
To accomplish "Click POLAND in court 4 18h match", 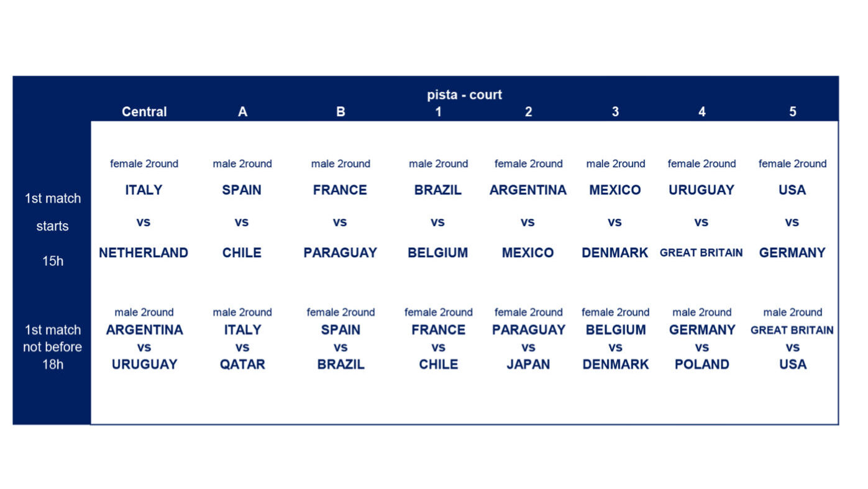I will [701, 365].
